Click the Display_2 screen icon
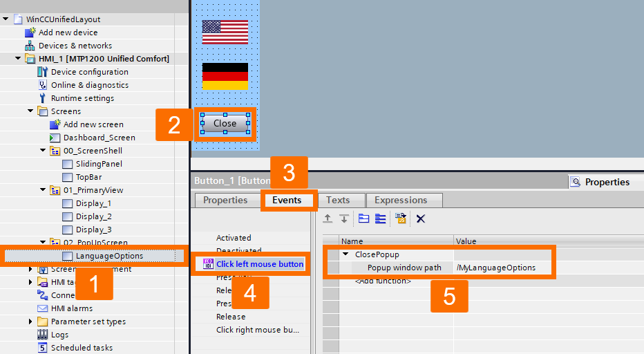 pyautogui.click(x=67, y=216)
